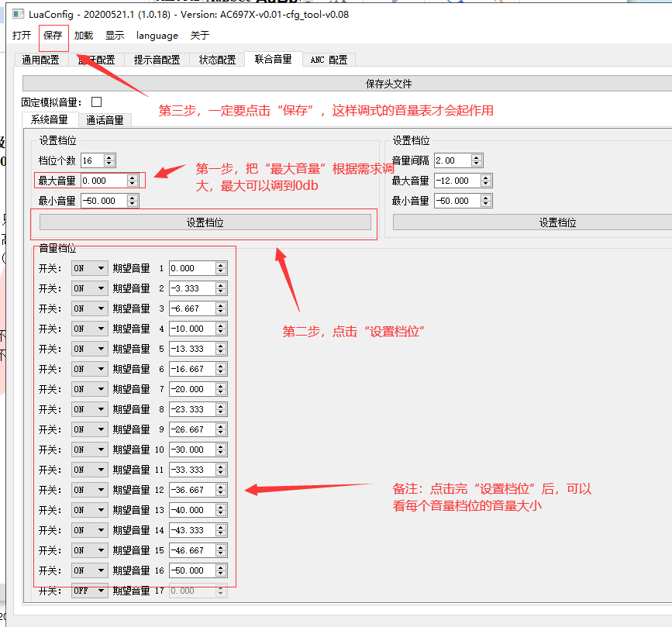672x627 pixels.
Task: Open the 关于 menu
Action: pos(200,35)
